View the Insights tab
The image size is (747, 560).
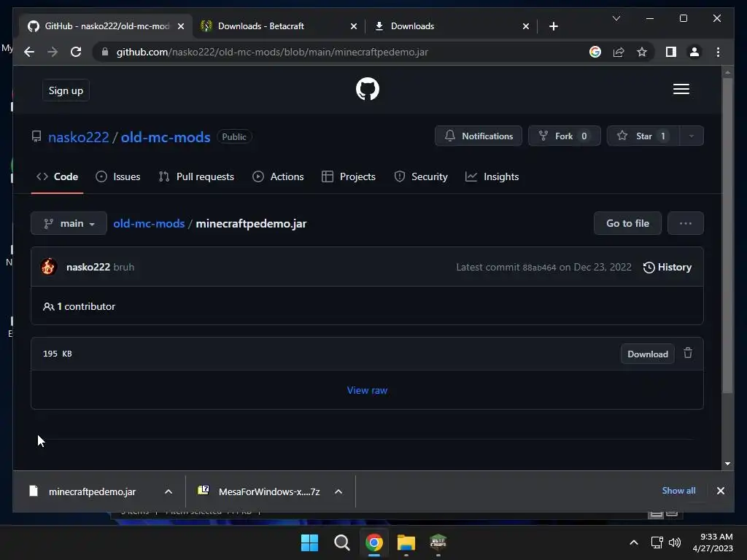[492, 176]
